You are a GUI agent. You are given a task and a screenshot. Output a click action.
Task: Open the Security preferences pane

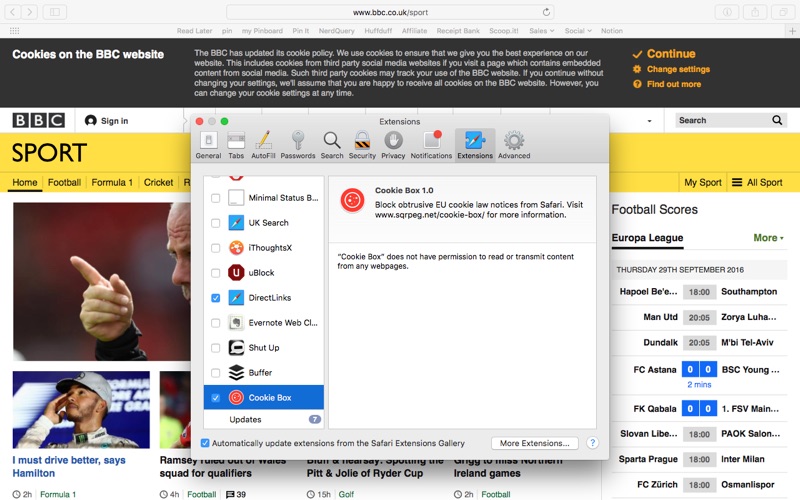tap(362, 145)
